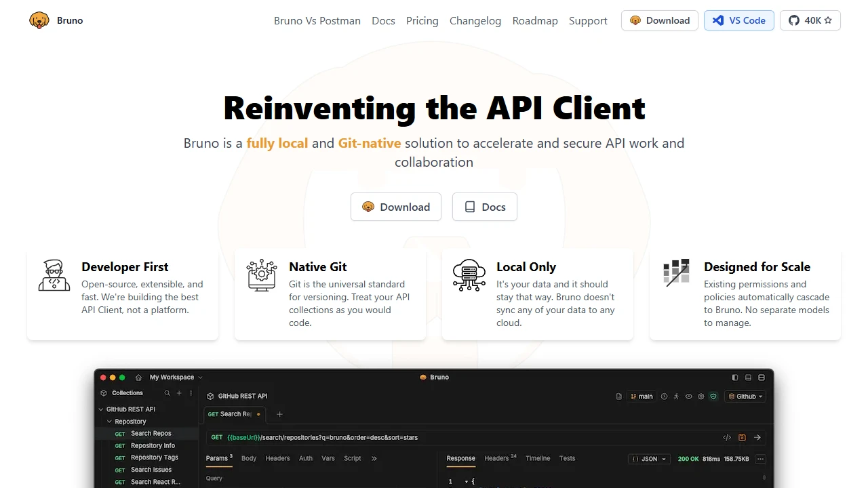Open sidebar options via three-dot icon
Viewport: 868px width, 488px height.
(191, 394)
